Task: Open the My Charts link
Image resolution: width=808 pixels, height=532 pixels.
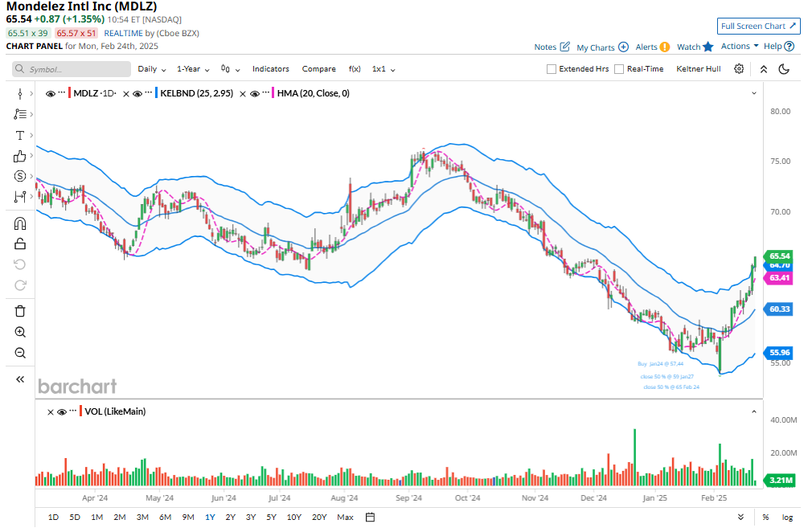Action: [601, 47]
